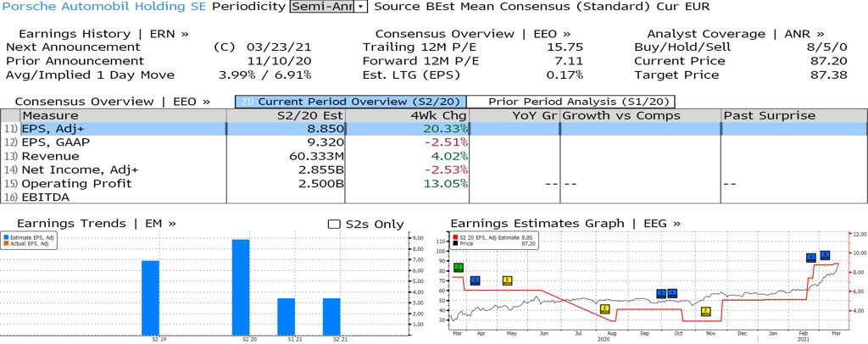Viewport: 868px width, 344px height.
Task: Click the 13.05% Operating Profit change
Action: [444, 183]
